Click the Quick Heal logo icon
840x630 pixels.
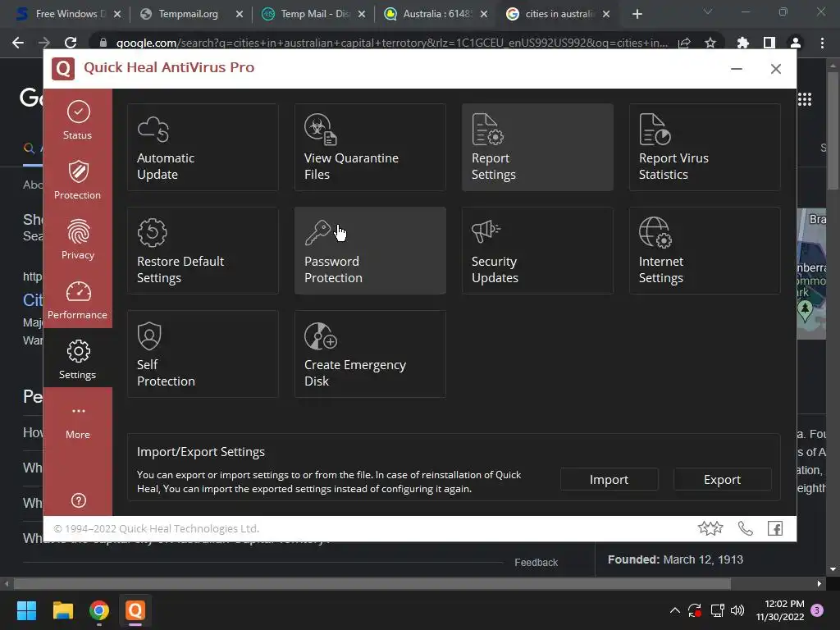click(x=63, y=69)
